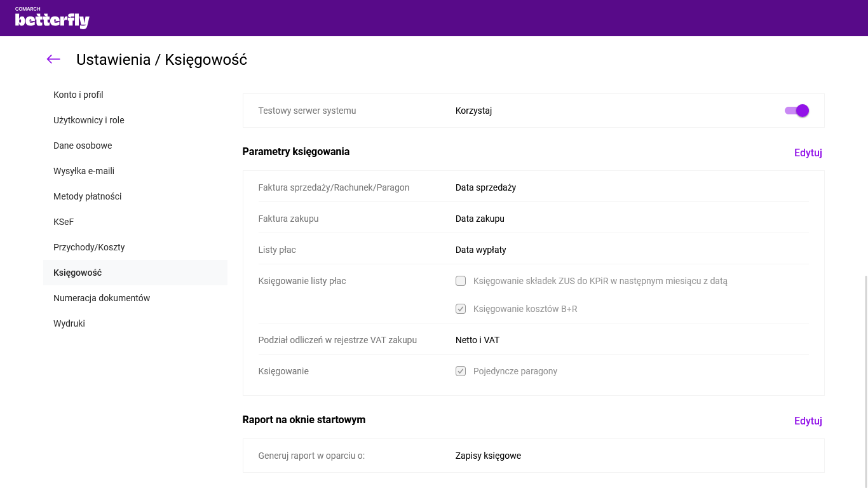Check the ZUS contributions booking checkbox
Viewport: 868px width, 488px height.
(x=461, y=281)
